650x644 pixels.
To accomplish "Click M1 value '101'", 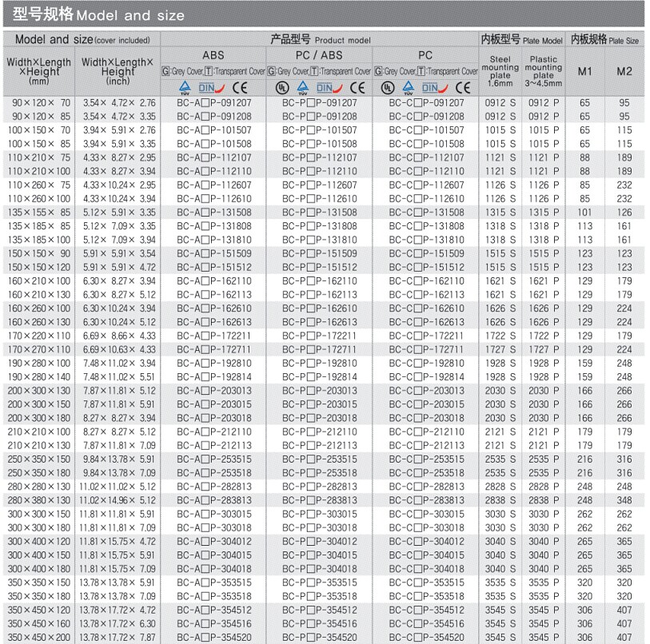I will 584,213.
